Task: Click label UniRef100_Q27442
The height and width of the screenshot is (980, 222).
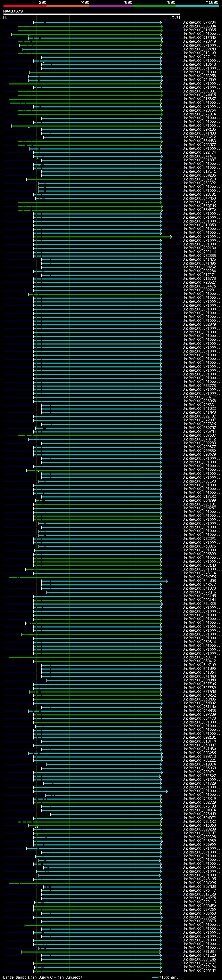Action: [x=199, y=57]
